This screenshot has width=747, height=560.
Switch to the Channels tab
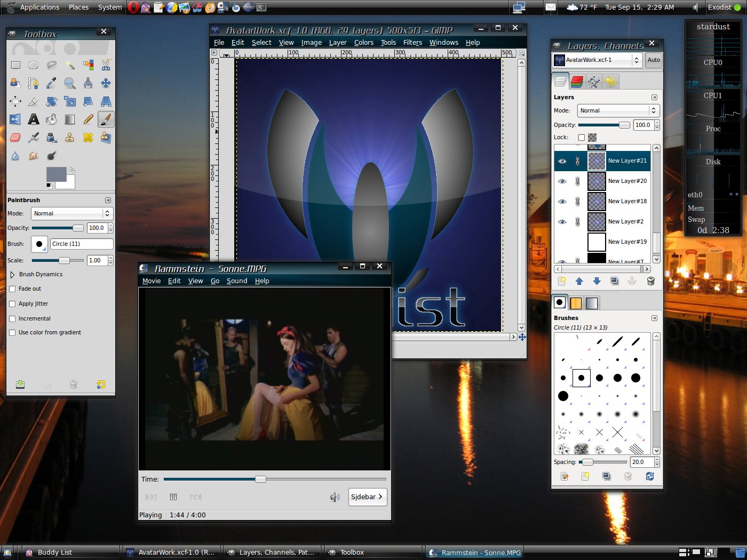click(577, 82)
